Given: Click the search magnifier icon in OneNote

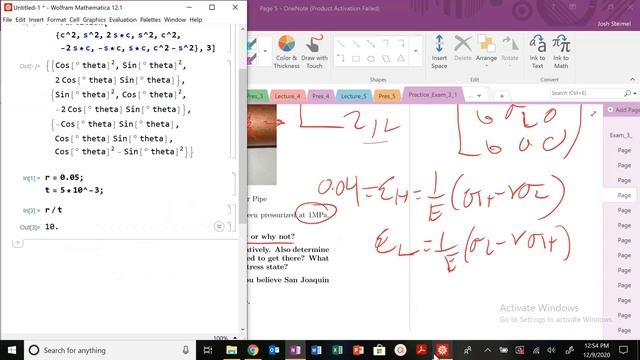Looking at the screenshot, I should click(x=627, y=93).
